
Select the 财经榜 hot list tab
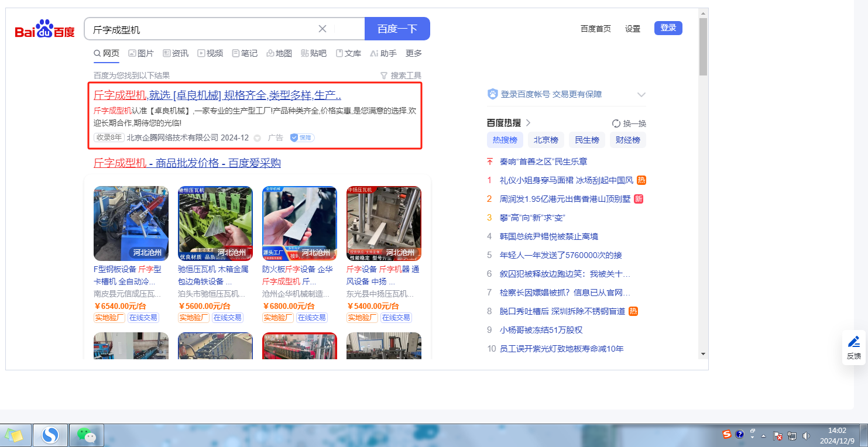coord(628,140)
